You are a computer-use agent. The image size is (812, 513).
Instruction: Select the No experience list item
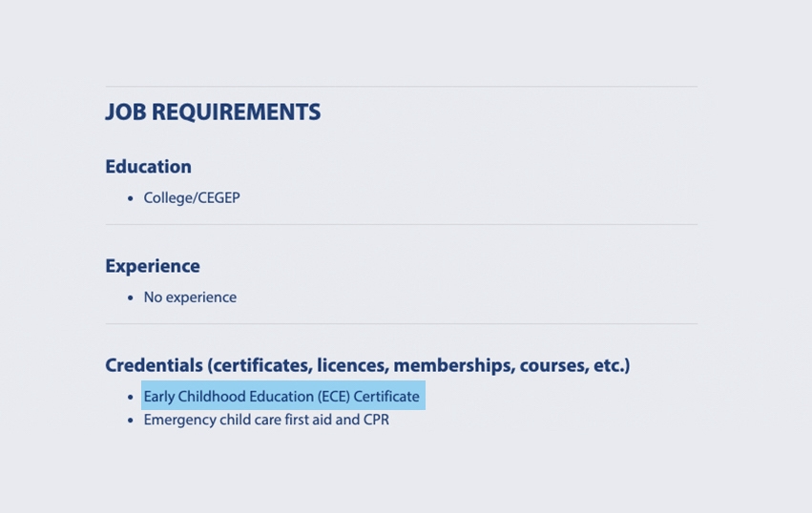190,298
